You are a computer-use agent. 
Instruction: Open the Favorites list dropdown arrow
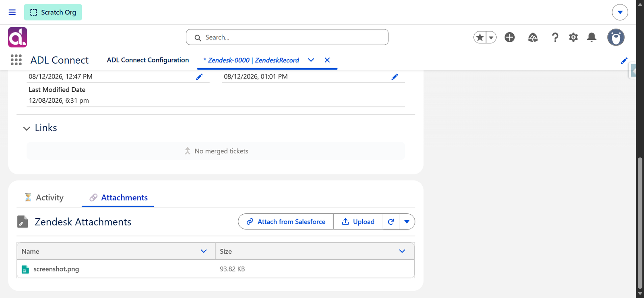coord(491,37)
